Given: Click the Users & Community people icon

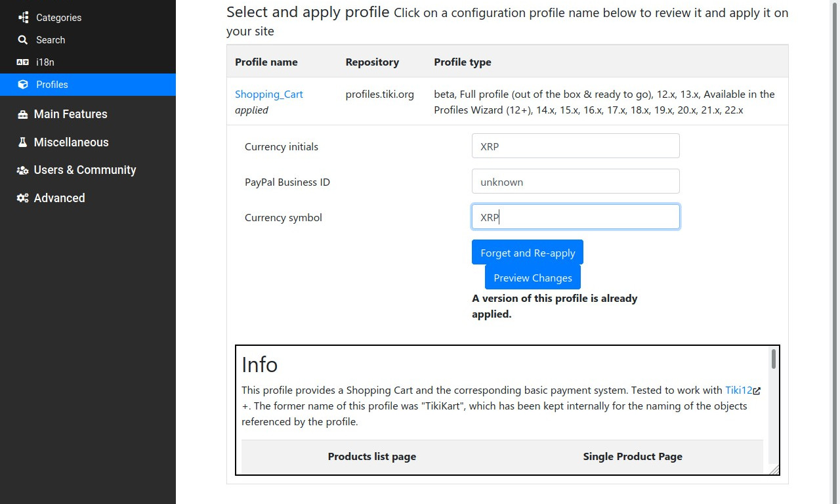Looking at the screenshot, I should point(22,170).
